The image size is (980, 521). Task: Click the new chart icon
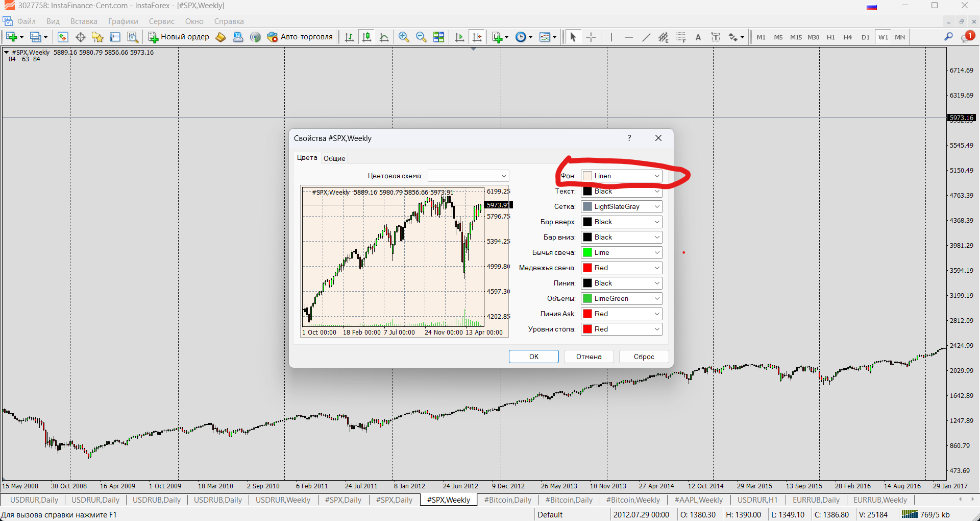coord(12,37)
